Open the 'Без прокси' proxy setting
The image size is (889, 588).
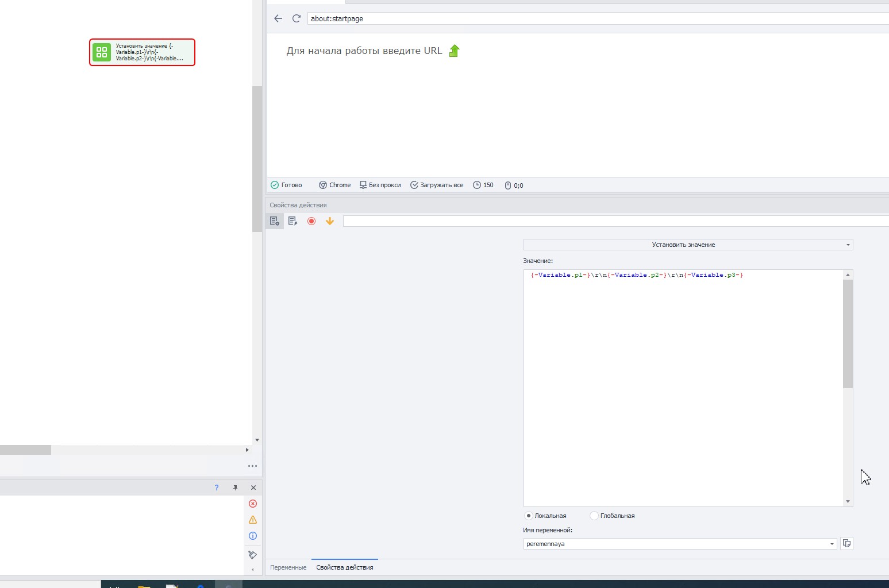pos(380,185)
